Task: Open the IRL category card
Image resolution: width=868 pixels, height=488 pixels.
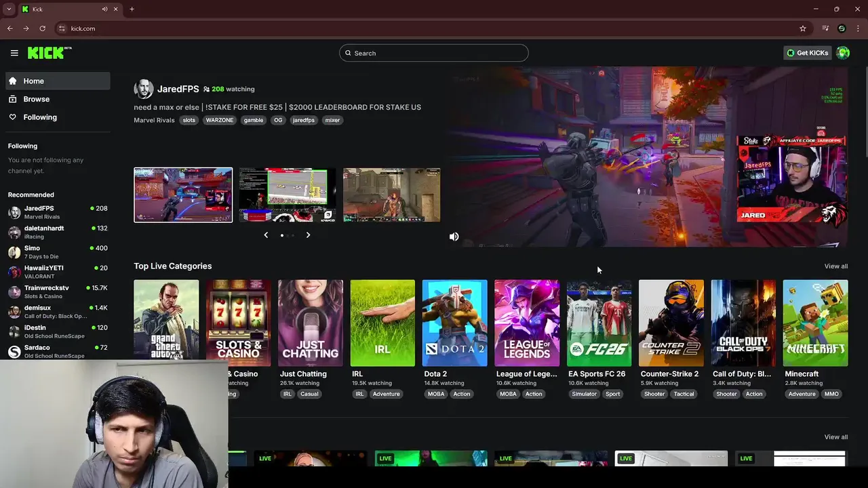Action: click(x=382, y=323)
